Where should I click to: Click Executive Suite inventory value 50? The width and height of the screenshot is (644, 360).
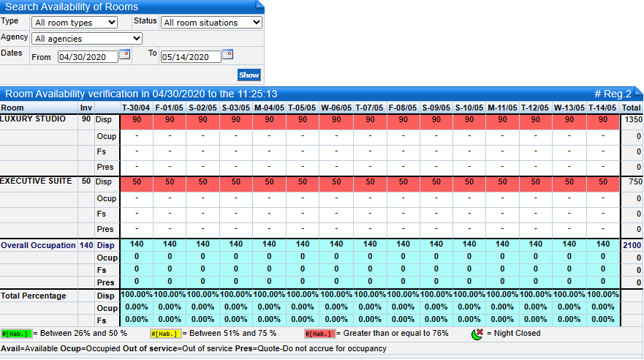(x=86, y=181)
